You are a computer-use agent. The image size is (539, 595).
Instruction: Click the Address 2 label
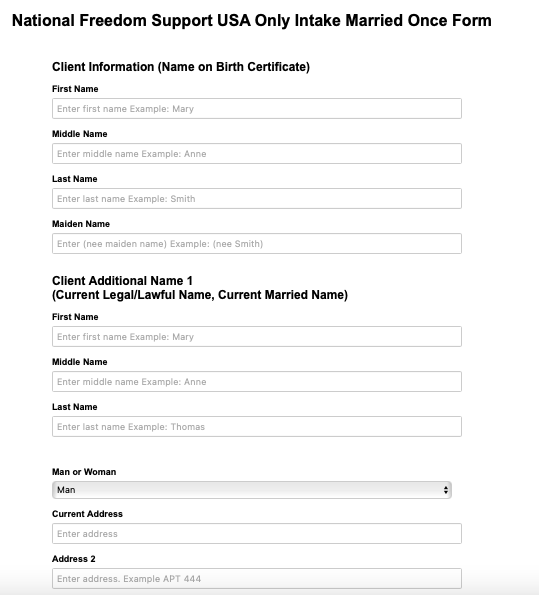click(74, 559)
